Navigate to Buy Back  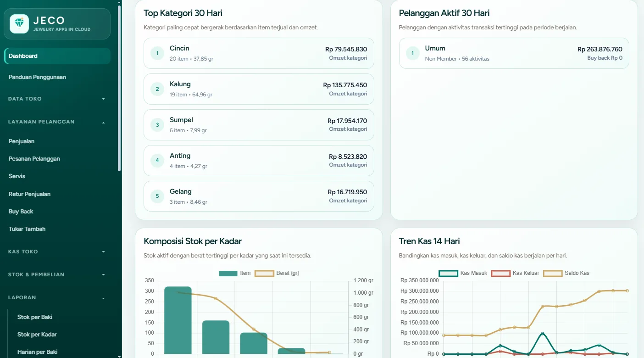click(x=21, y=212)
